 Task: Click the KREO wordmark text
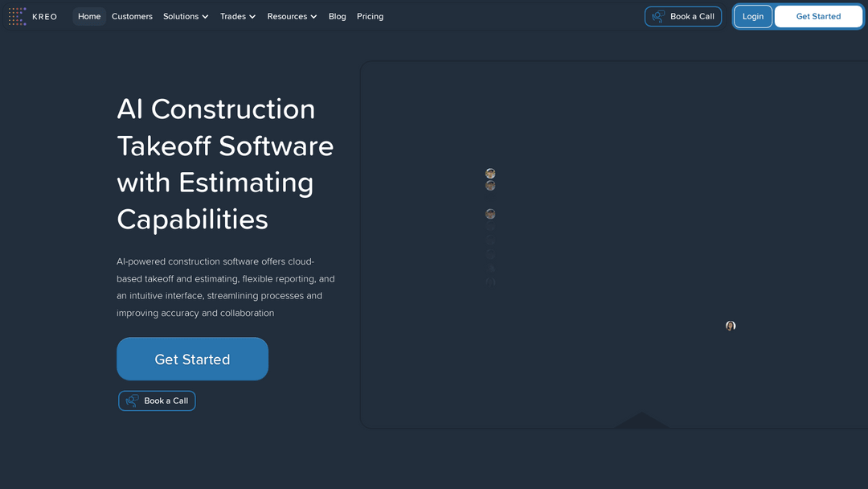[45, 17]
